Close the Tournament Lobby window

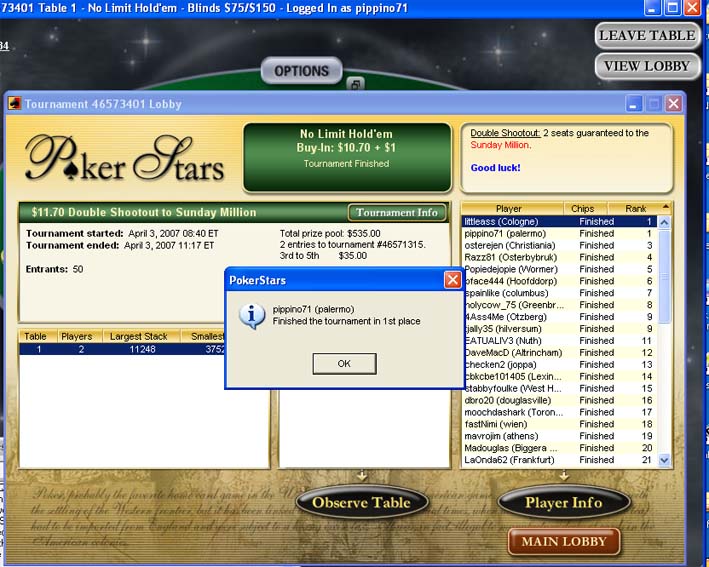[674, 104]
